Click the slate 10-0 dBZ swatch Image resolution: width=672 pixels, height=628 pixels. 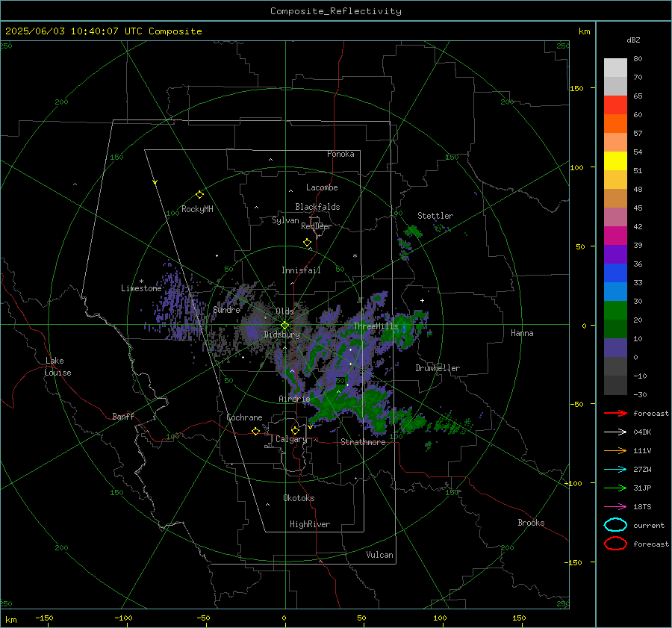pos(615,347)
